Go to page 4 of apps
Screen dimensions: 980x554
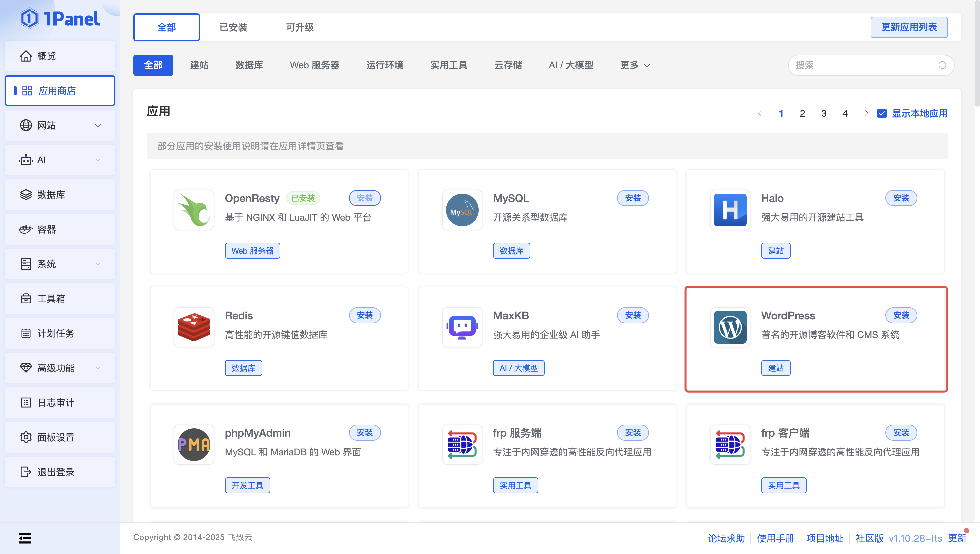click(845, 113)
